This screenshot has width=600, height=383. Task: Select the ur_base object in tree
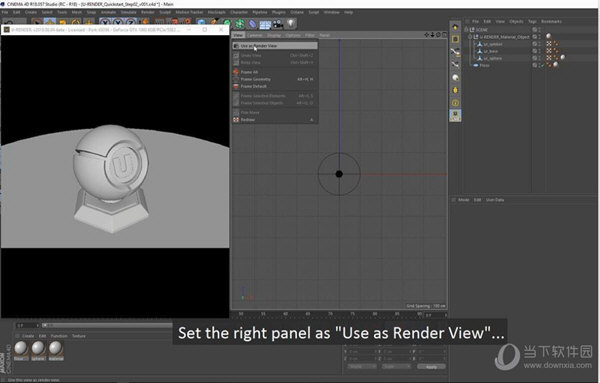[491, 51]
